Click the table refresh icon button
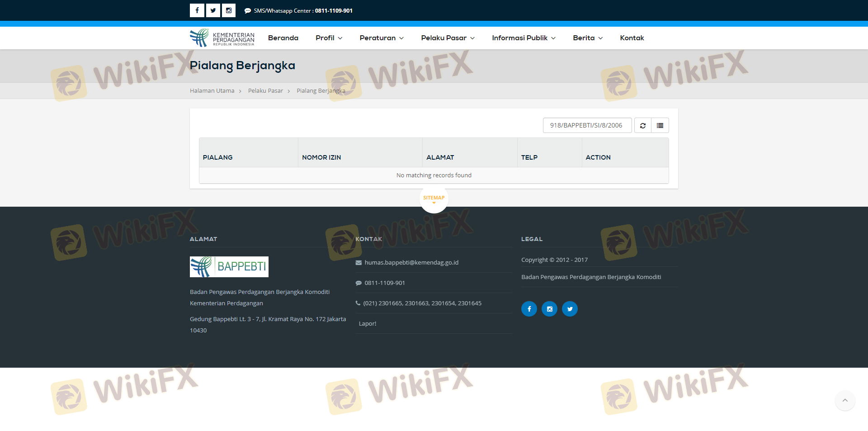This screenshot has height=431, width=868. (x=642, y=125)
